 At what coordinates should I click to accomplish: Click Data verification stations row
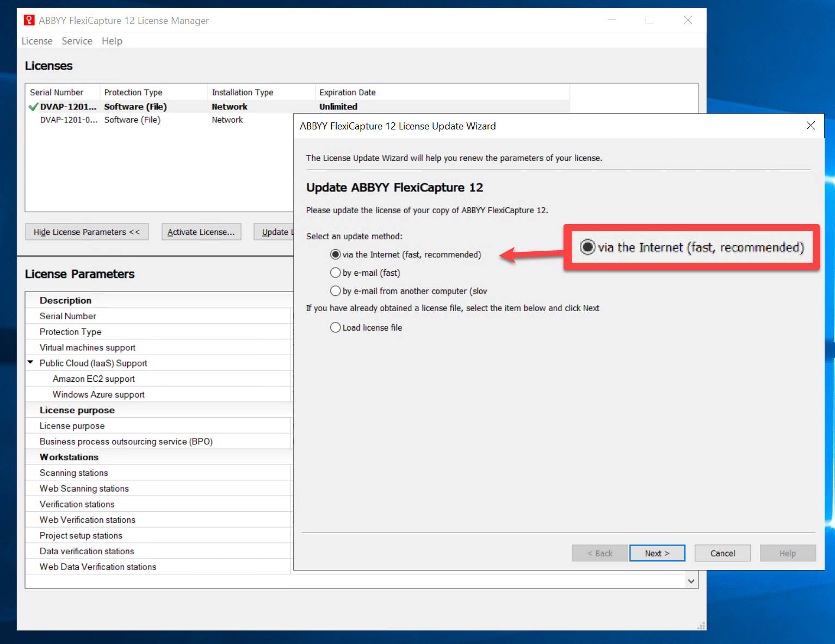(158, 551)
